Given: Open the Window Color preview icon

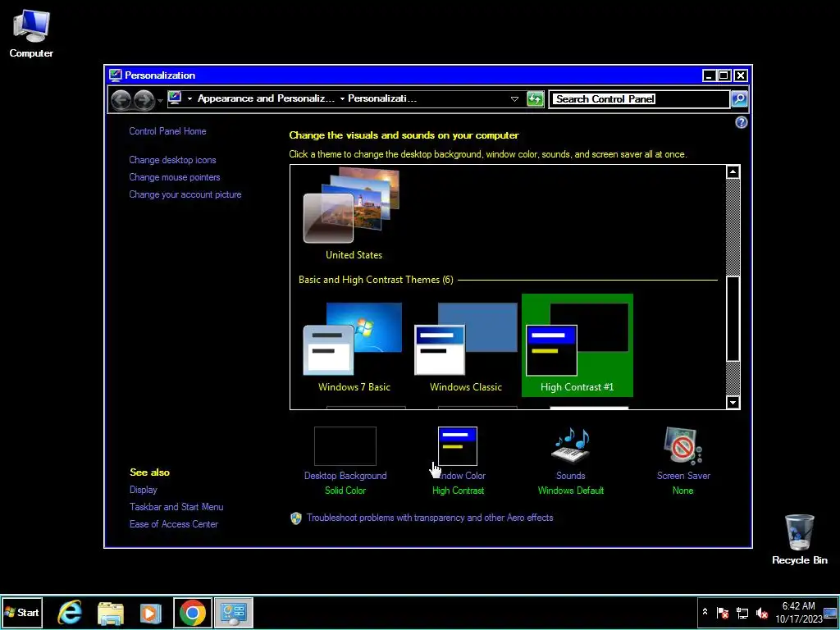Looking at the screenshot, I should pos(458,445).
